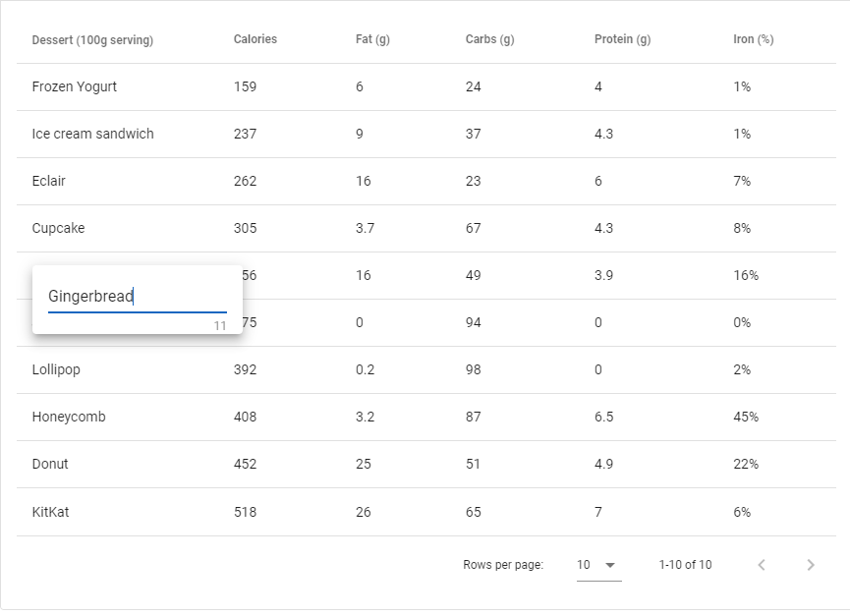
Task: Edit the Ice cream sandwich cell
Action: [x=92, y=134]
